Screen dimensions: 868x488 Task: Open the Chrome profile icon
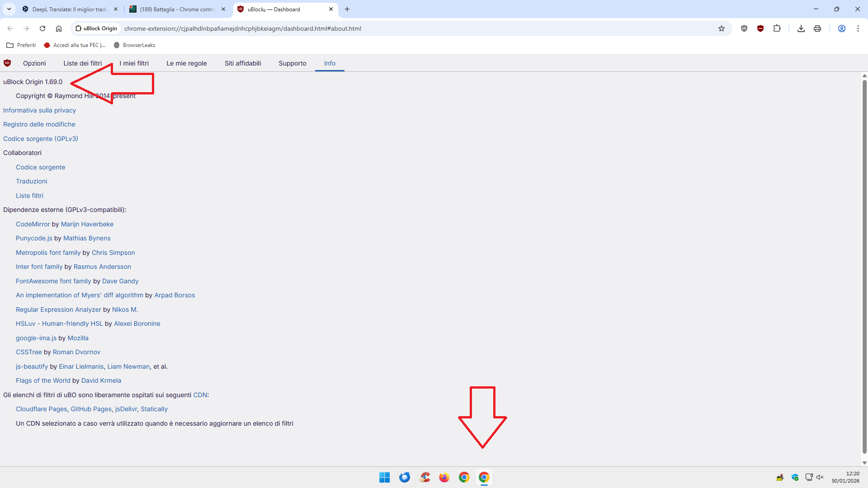pos(842,28)
